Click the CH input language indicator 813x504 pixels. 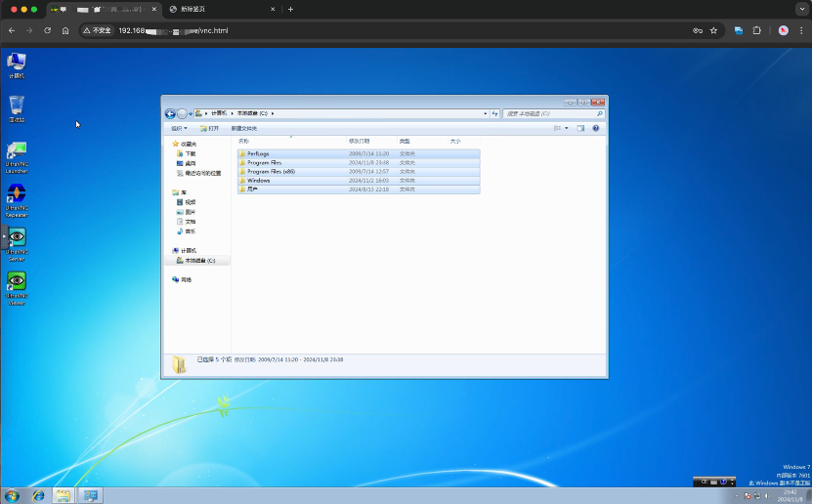705,482
